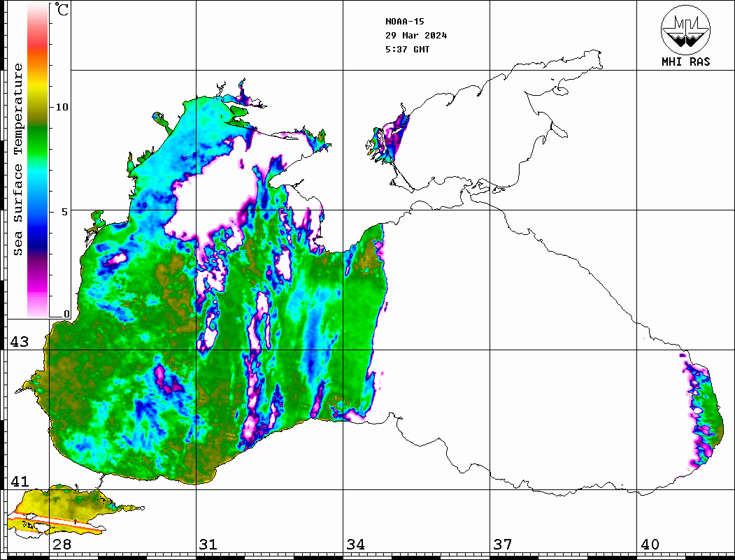Click the '5' value on color scale
This screenshot has width=735, height=560.
coord(64,211)
